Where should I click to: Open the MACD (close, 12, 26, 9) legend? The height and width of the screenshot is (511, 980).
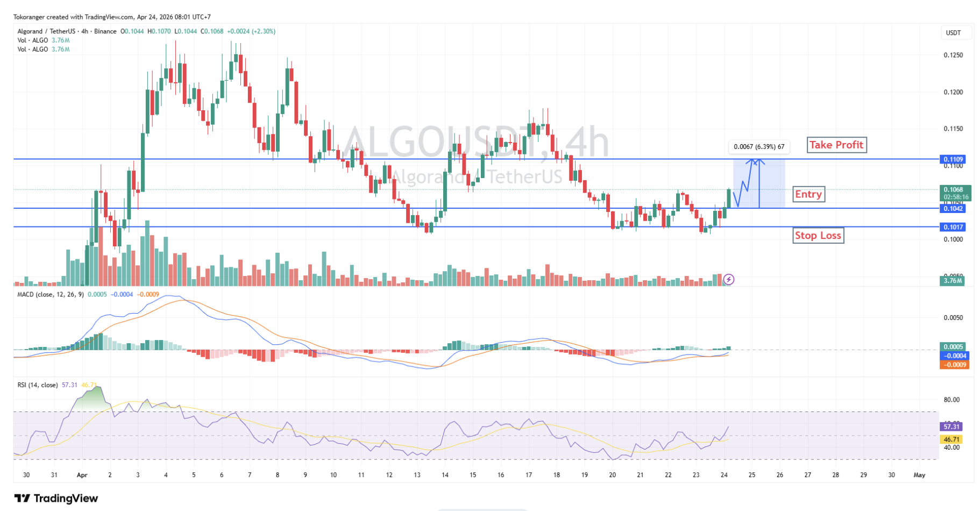click(51, 294)
